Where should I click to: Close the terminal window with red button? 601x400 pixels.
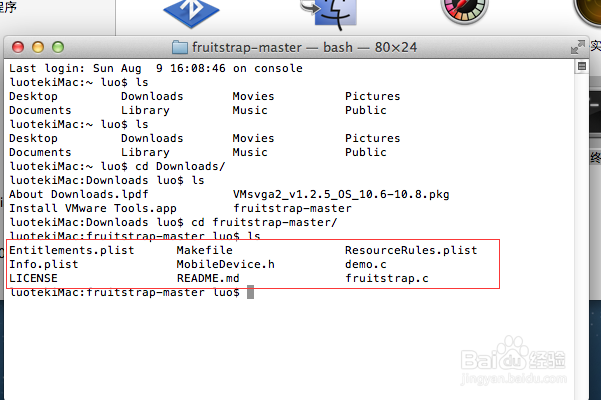[x=18, y=47]
